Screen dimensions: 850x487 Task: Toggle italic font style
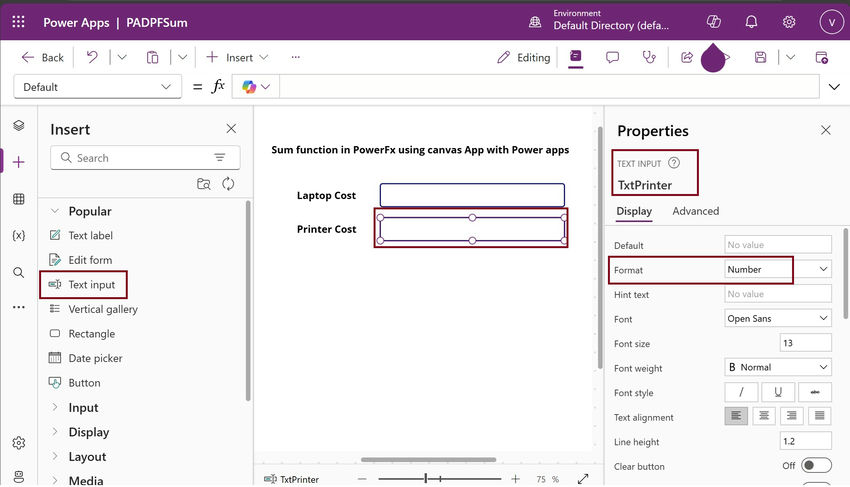pyautogui.click(x=741, y=392)
